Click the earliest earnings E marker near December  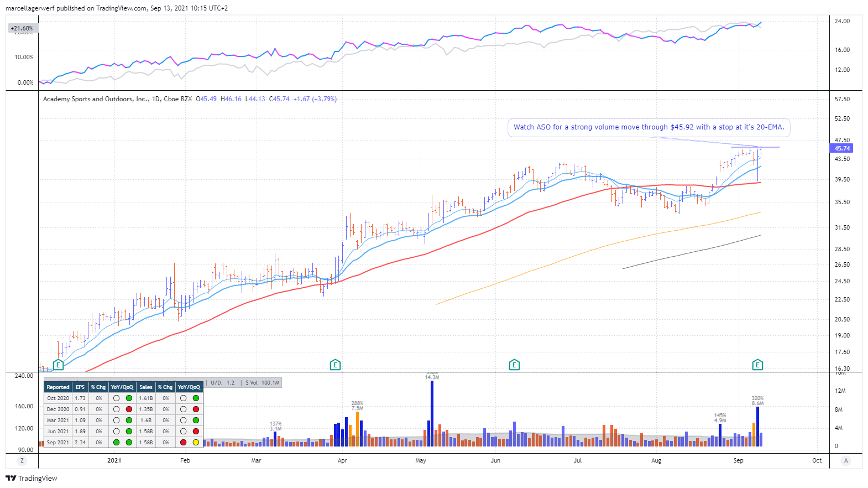58,365
